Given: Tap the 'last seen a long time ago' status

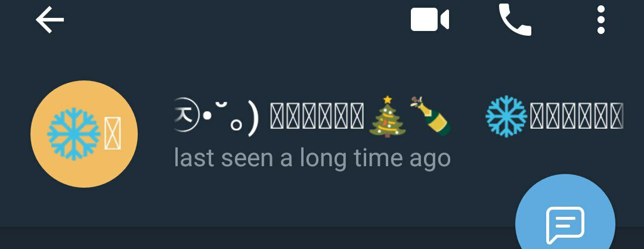Looking at the screenshot, I should [x=312, y=157].
